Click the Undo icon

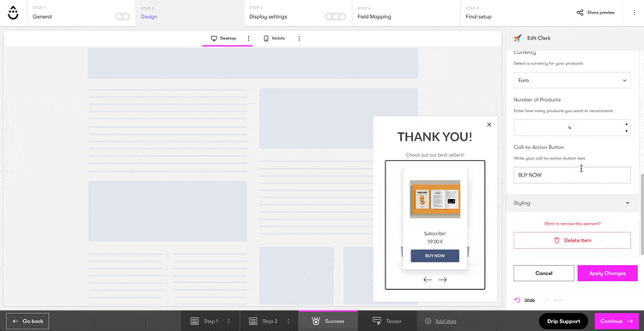point(518,300)
